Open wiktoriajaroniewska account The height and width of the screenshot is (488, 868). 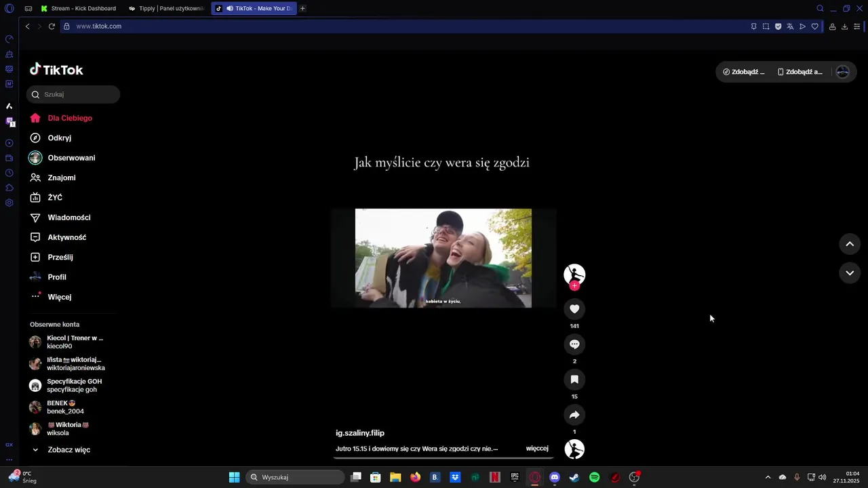tap(66, 364)
